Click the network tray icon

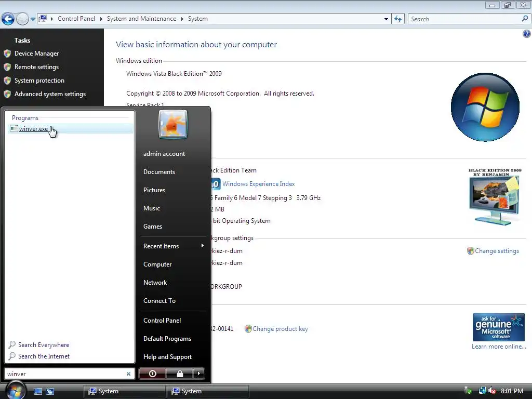pyautogui.click(x=482, y=391)
